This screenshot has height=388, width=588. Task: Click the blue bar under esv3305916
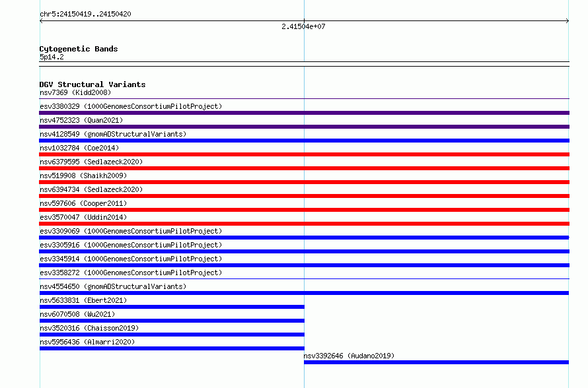(x=304, y=251)
